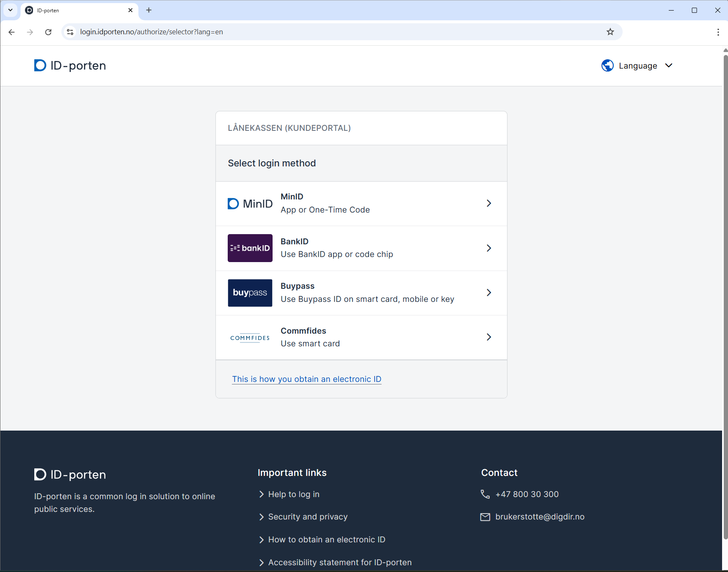Open the Security and privacy page
The height and width of the screenshot is (572, 728).
[308, 517]
